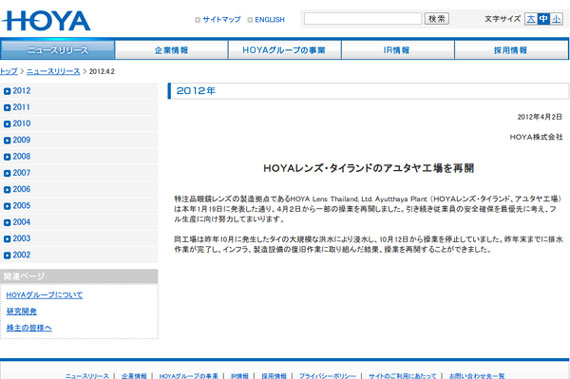The height and width of the screenshot is (379, 570).
Task: Click arrow icon beside 2009
Action: [7, 140]
